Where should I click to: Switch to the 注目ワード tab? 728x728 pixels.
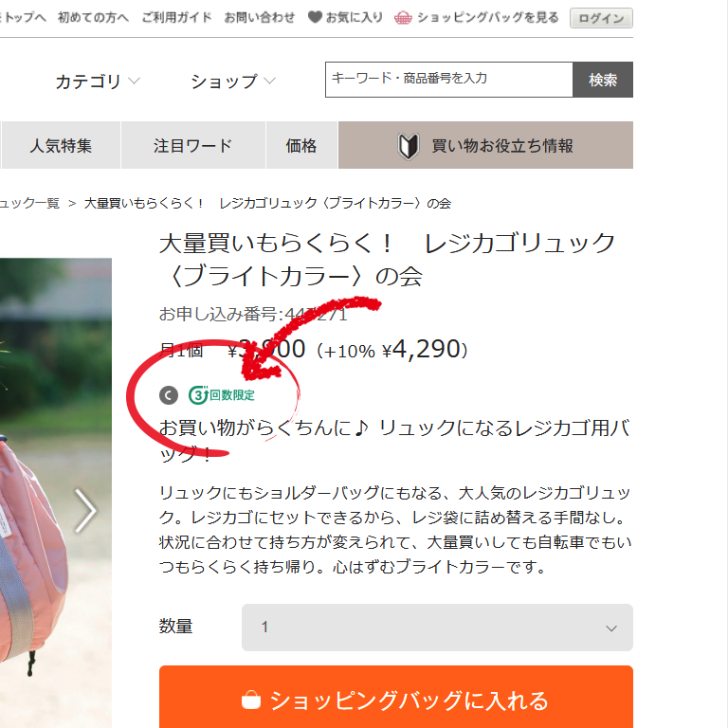pos(193,145)
